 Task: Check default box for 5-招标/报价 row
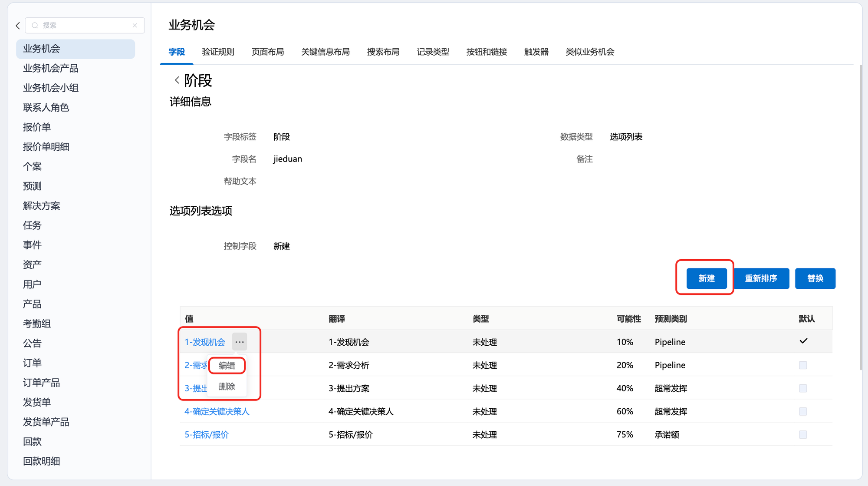coord(803,435)
